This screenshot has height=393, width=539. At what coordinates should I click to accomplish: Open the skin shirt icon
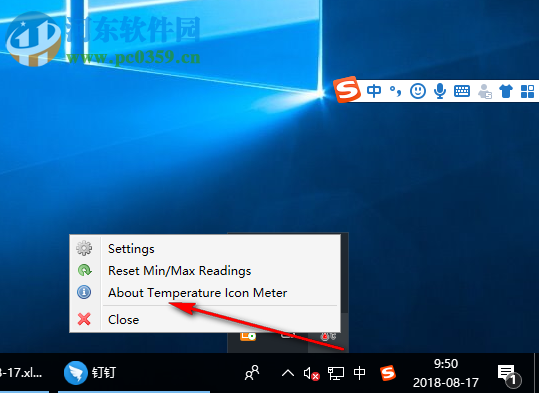coord(506,91)
